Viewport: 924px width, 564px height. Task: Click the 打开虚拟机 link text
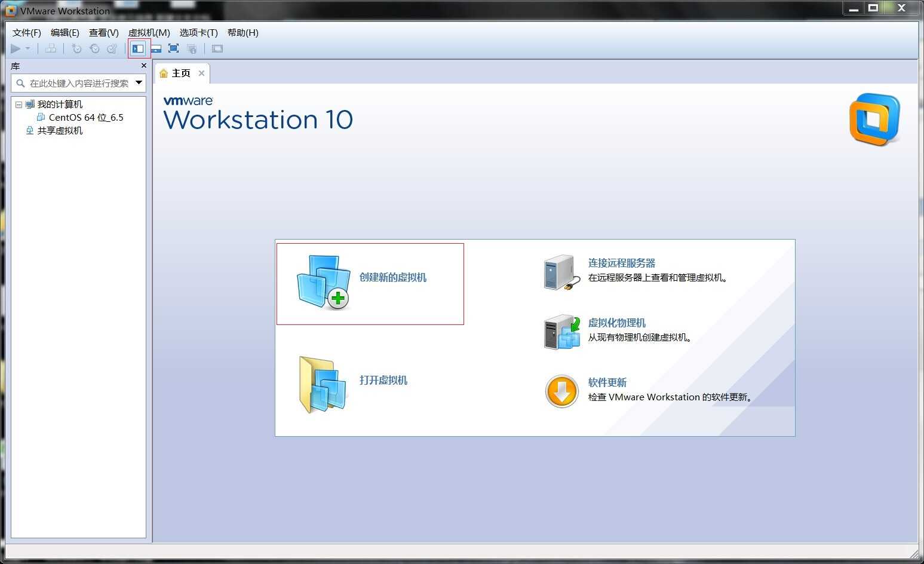pos(383,380)
